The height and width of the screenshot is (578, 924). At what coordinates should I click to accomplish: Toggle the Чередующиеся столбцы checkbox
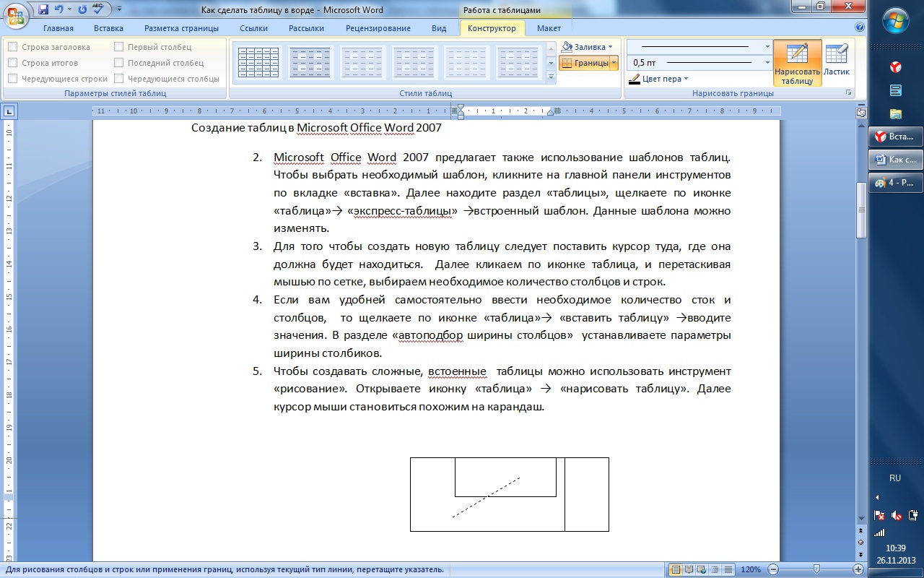click(119, 79)
